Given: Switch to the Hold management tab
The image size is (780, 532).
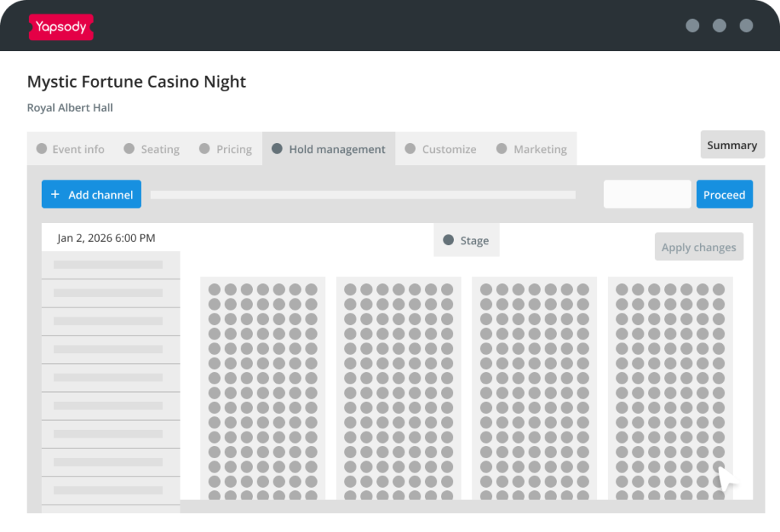Looking at the screenshot, I should click(x=328, y=149).
